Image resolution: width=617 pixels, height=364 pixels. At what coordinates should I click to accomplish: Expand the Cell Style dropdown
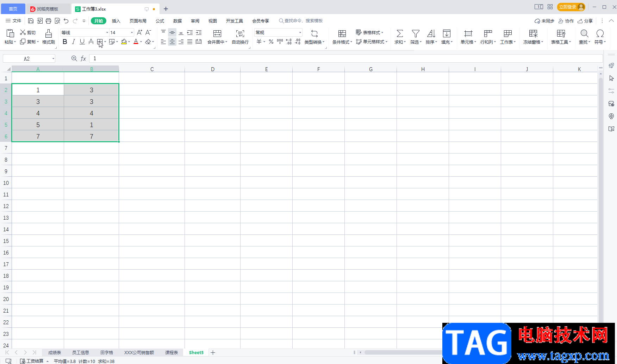coord(387,42)
